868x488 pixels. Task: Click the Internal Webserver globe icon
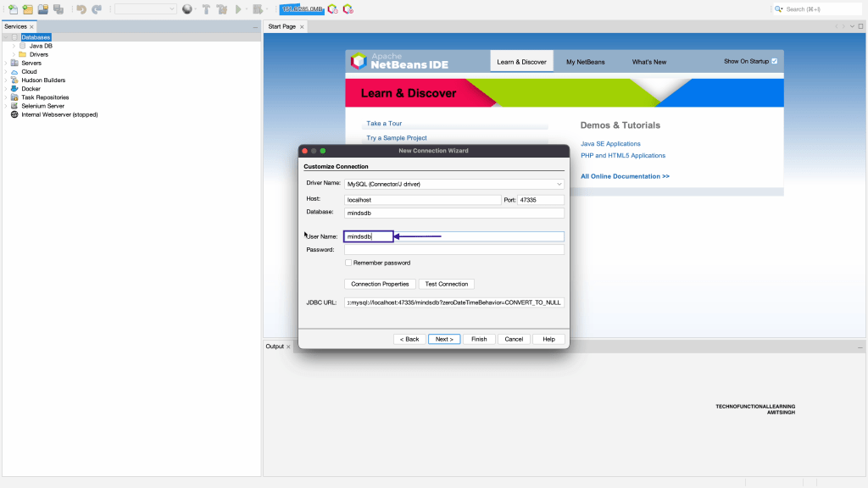click(x=14, y=114)
